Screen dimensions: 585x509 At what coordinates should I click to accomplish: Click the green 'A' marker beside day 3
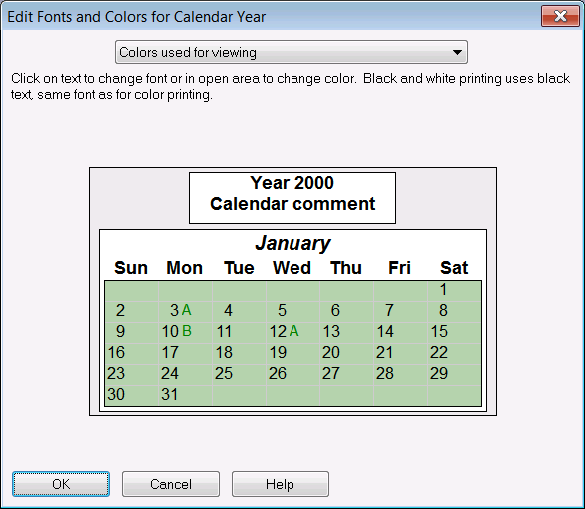point(187,310)
